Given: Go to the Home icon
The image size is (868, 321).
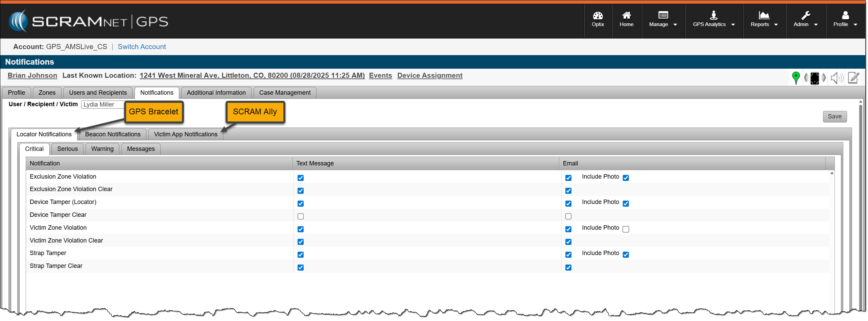Looking at the screenshot, I should tap(626, 19).
